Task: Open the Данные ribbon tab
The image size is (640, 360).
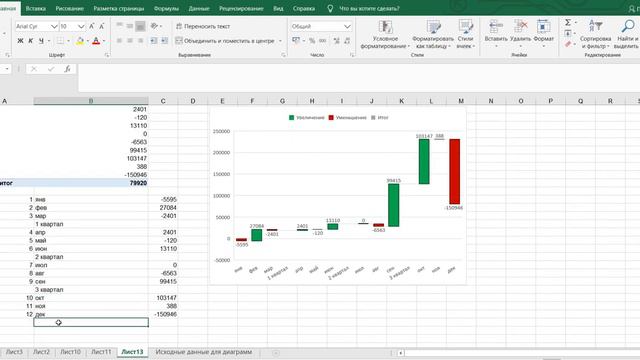Action: point(199,8)
